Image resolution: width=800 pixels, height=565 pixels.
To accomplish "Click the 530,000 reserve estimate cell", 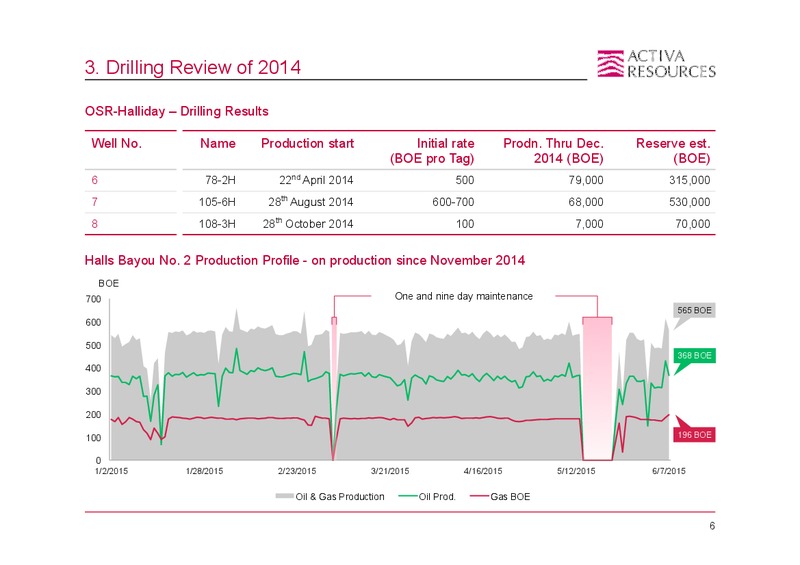I will (689, 202).
